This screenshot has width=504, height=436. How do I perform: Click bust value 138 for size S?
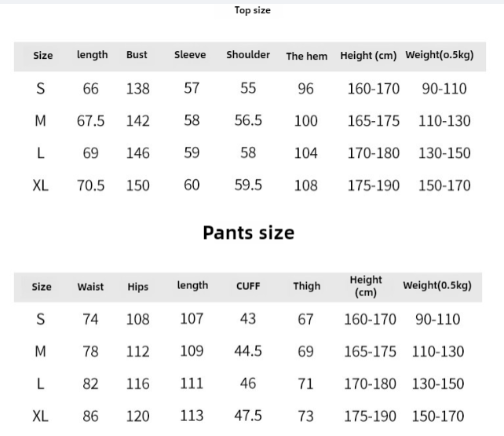point(137,89)
